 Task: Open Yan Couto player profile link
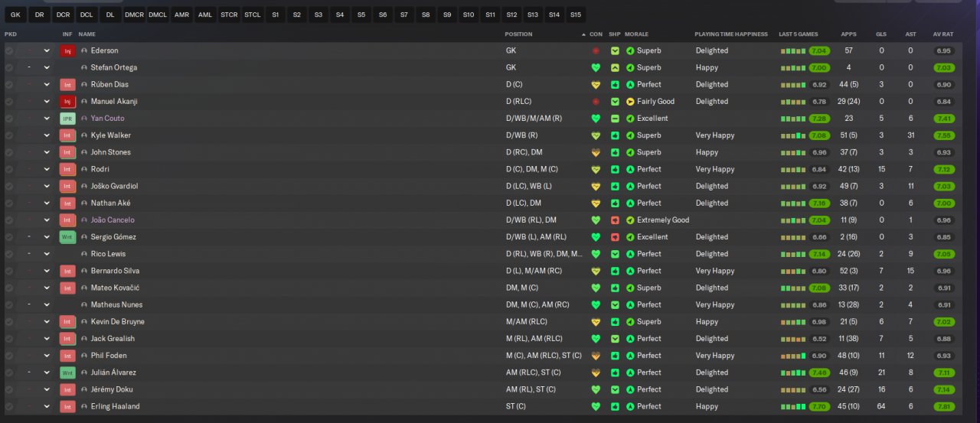click(x=107, y=119)
